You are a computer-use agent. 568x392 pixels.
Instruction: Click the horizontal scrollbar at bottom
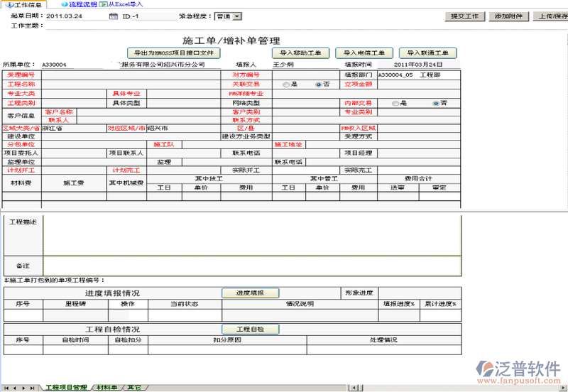458,388
